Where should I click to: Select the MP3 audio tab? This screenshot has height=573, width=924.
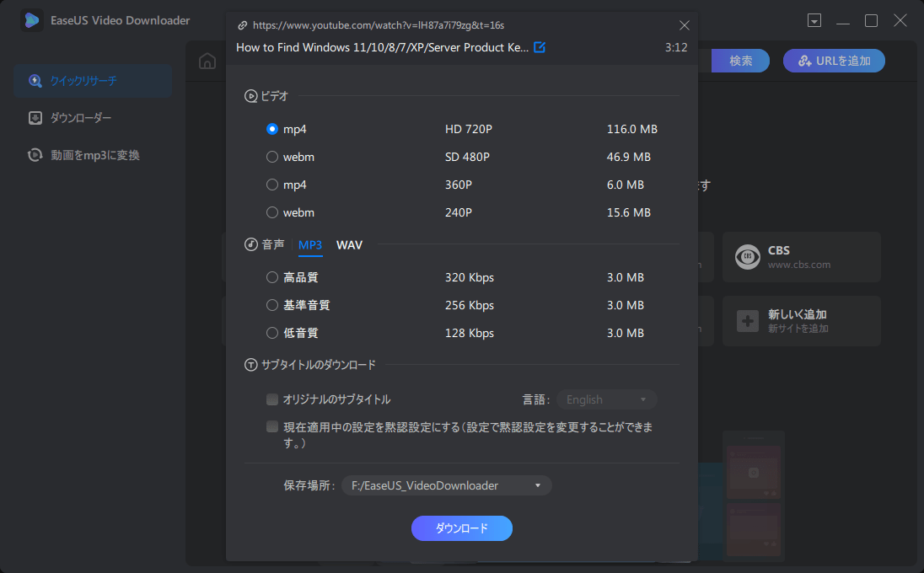click(310, 245)
